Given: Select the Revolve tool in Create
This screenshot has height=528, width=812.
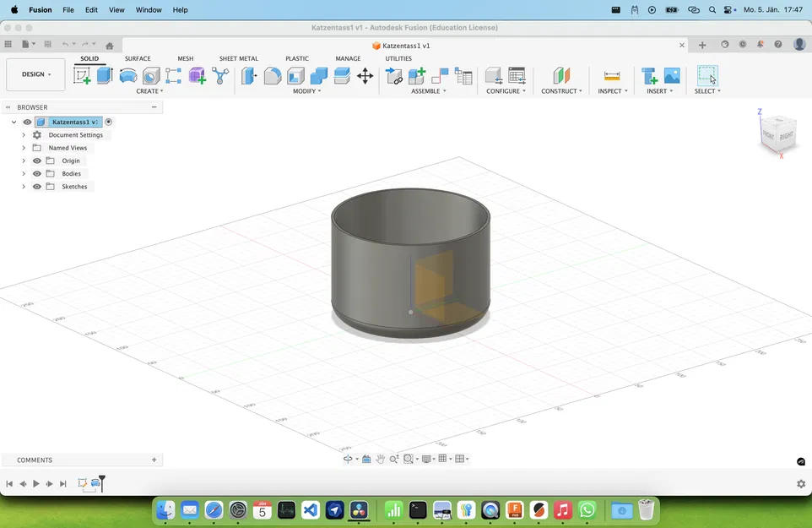Looking at the screenshot, I should click(x=127, y=76).
